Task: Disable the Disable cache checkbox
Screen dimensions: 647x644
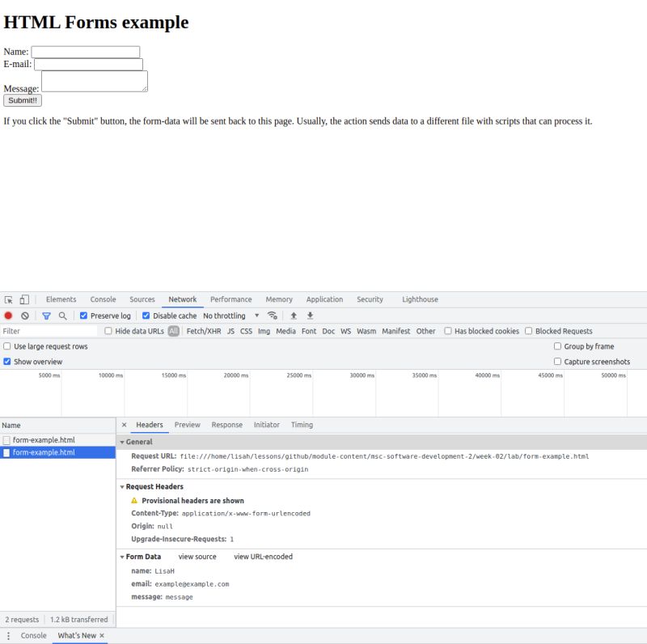Action: point(145,316)
